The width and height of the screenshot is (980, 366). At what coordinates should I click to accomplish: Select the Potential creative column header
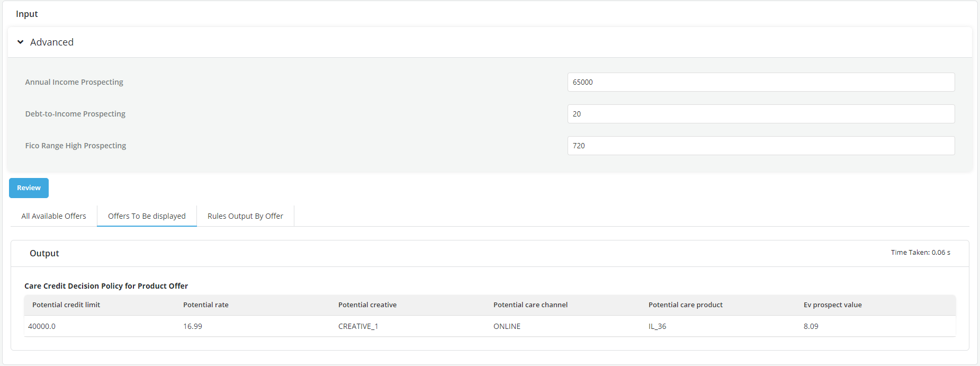click(367, 305)
